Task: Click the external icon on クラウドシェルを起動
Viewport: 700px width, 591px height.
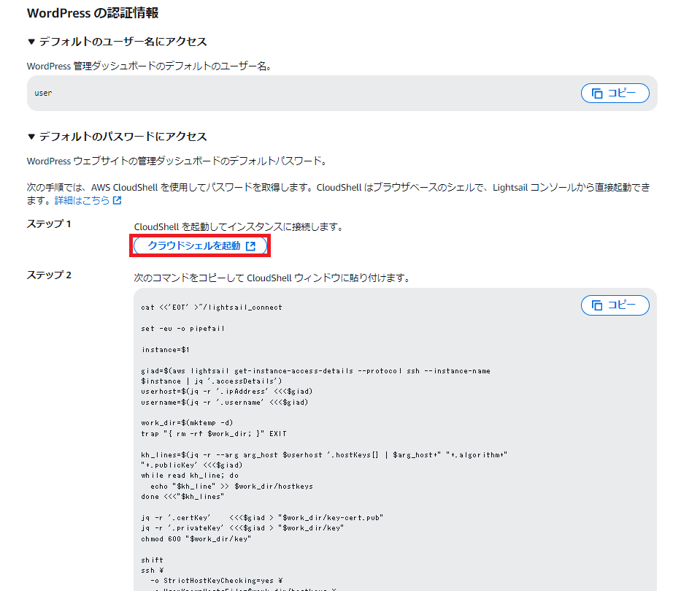Action: (251, 246)
